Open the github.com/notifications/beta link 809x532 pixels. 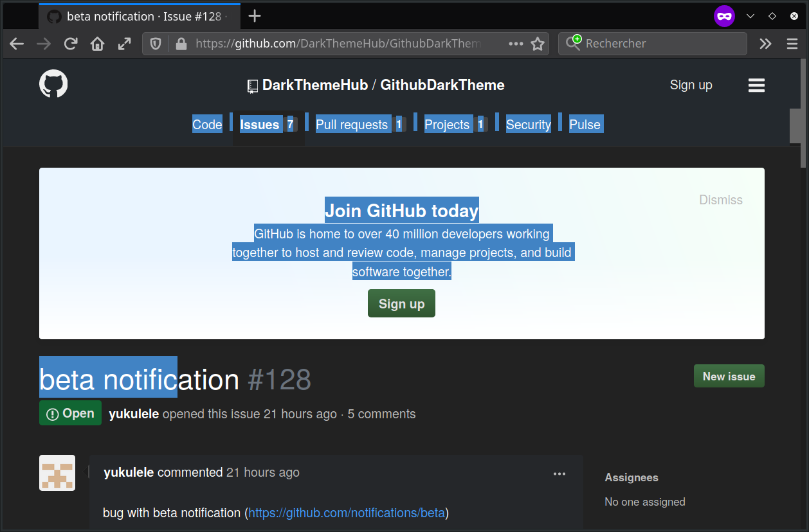347,513
